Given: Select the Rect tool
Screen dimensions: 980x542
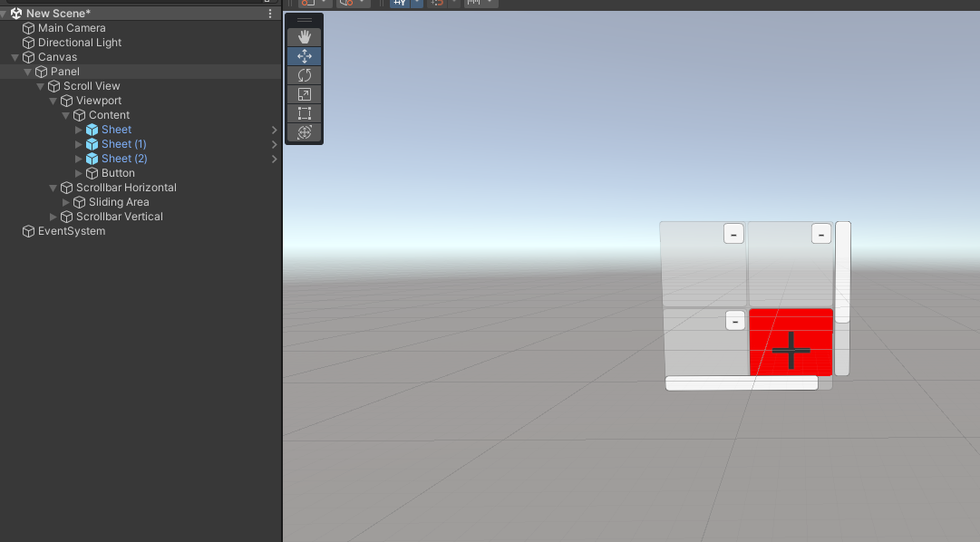Looking at the screenshot, I should pyautogui.click(x=304, y=112).
